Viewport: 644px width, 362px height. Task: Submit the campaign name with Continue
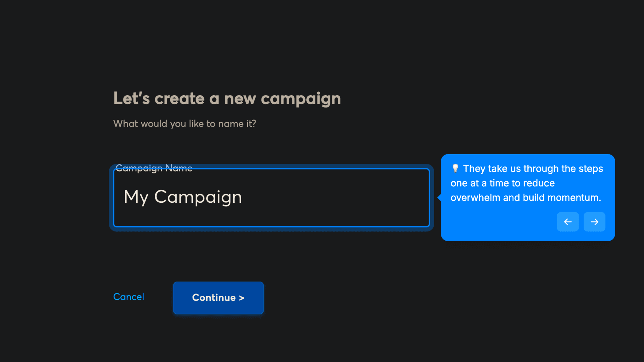point(218,298)
